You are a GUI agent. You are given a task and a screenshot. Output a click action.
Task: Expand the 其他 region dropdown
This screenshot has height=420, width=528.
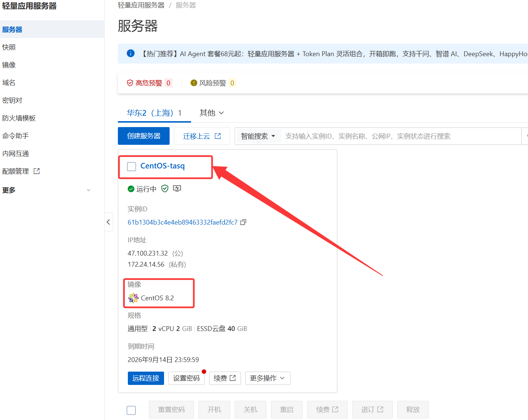click(212, 113)
